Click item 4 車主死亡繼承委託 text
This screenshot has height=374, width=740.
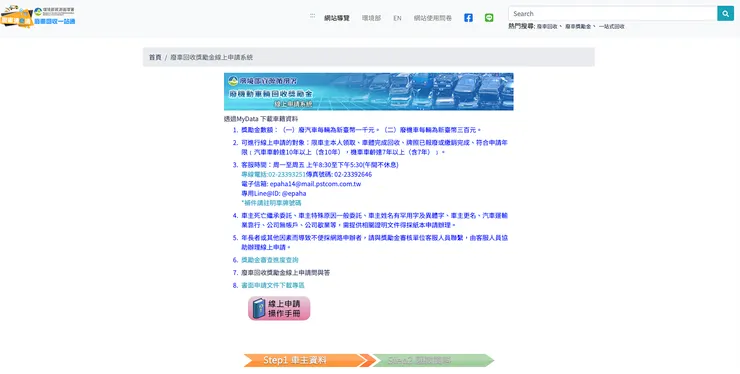pyautogui.click(x=375, y=220)
